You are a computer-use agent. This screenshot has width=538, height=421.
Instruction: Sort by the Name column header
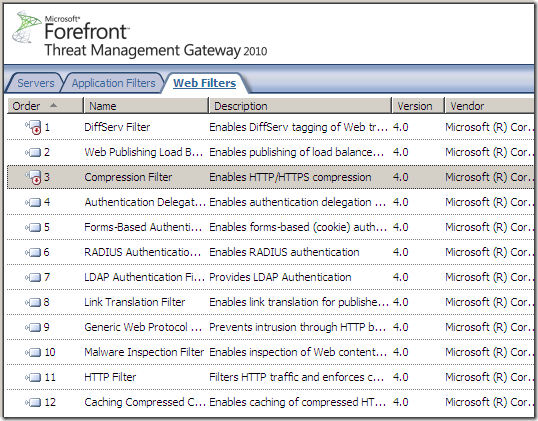[x=146, y=106]
